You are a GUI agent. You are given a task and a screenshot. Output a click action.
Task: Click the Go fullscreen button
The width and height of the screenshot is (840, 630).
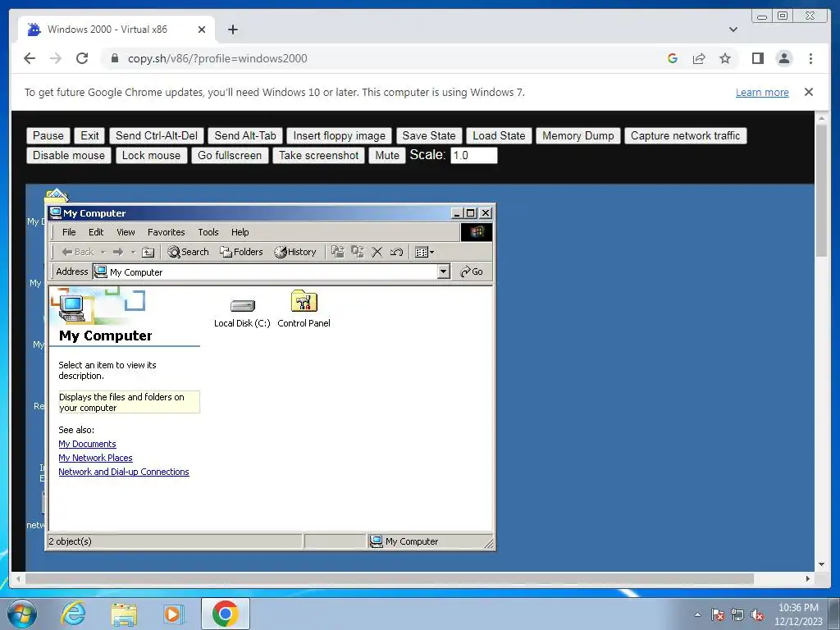pyautogui.click(x=230, y=155)
